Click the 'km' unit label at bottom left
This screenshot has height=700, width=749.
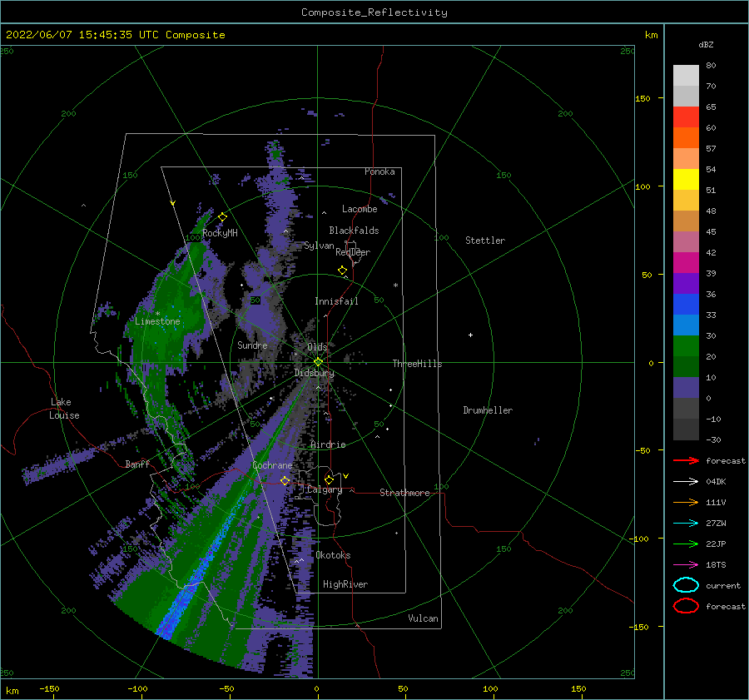(x=12, y=691)
